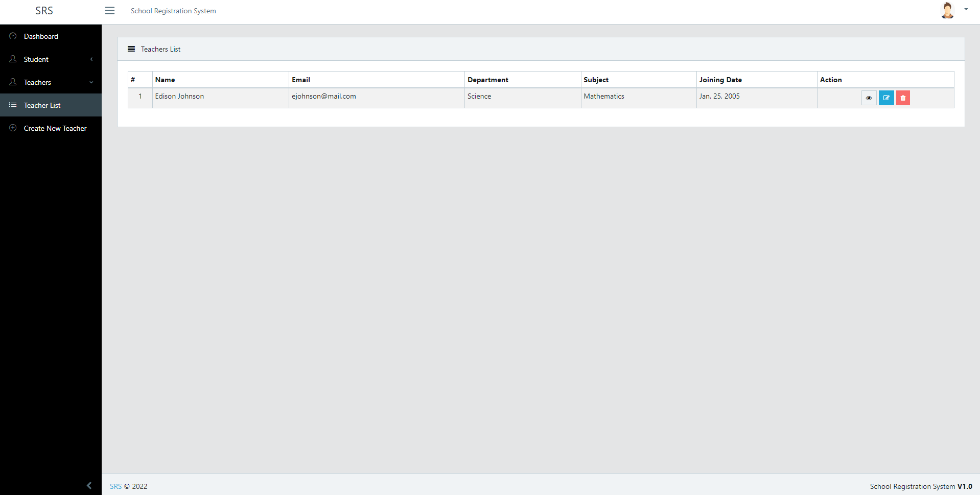
Task: Click the user avatar in top bar
Action: (947, 11)
